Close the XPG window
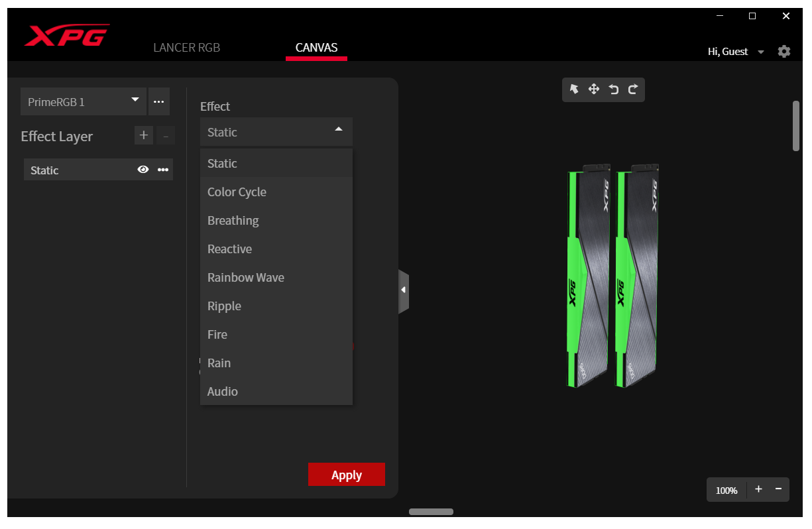Image resolution: width=812 pixels, height=529 pixels. (x=786, y=16)
